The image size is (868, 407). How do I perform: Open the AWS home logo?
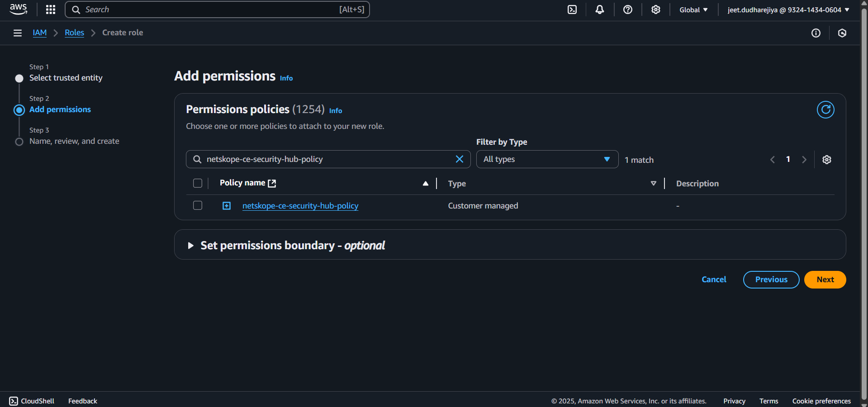(19, 9)
